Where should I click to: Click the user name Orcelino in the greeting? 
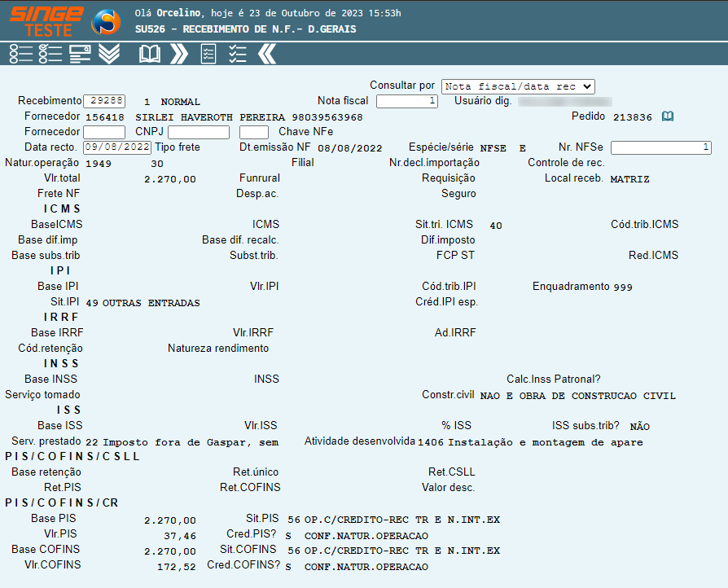(179, 13)
